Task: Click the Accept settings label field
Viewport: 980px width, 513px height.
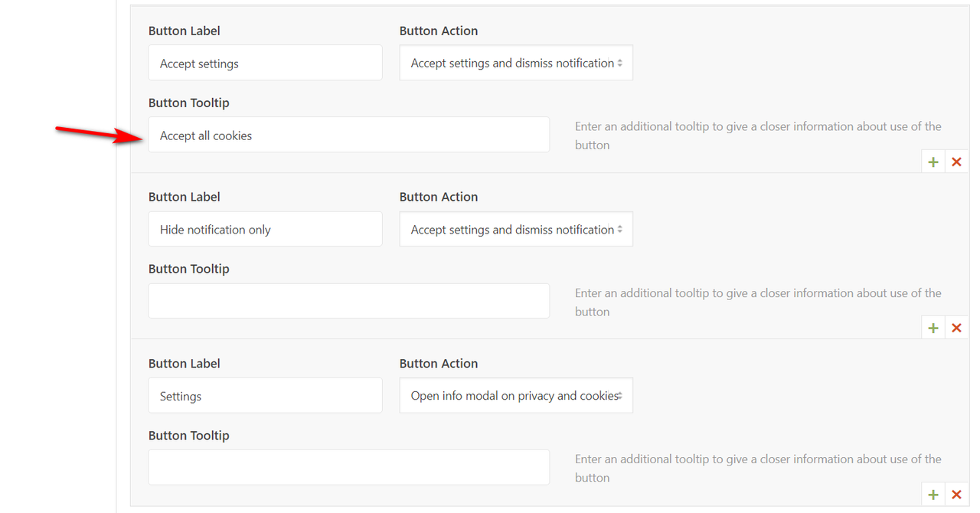Action: tap(265, 63)
